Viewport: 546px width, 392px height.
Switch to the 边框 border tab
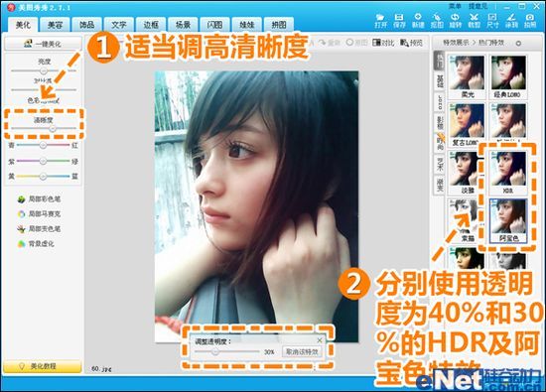pyautogui.click(x=151, y=25)
